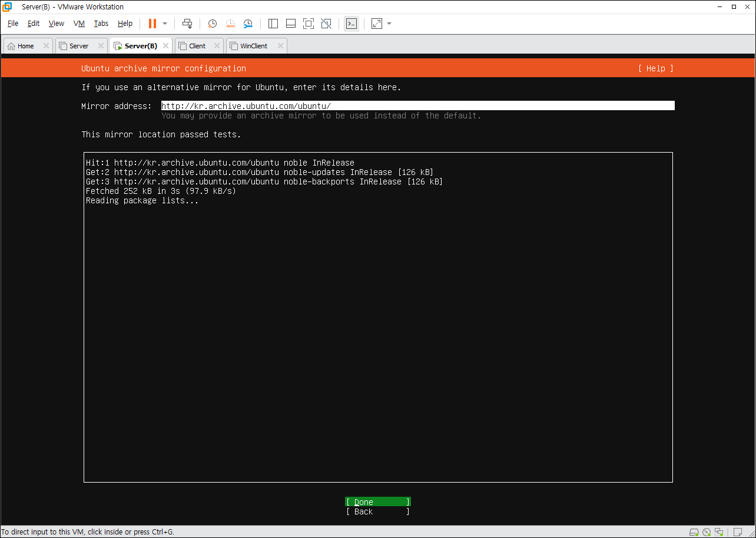Image resolution: width=756 pixels, height=538 pixels.
Task: Click the Mirror address input field
Action: tap(418, 106)
